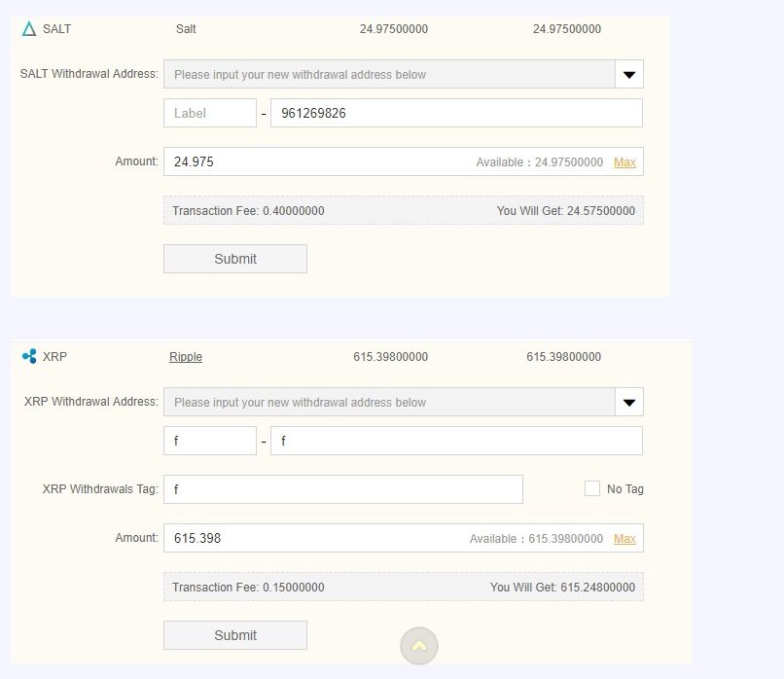
Task: Open the SALT withdrawal address dropdown arrow
Action: click(629, 75)
